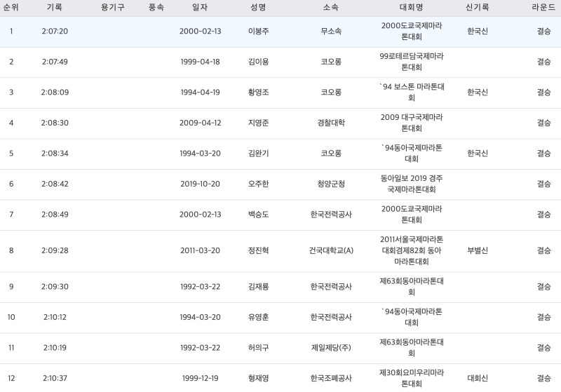Click affiliation 제일제당(주)
Screen dimensions: 561x392
[331, 348]
